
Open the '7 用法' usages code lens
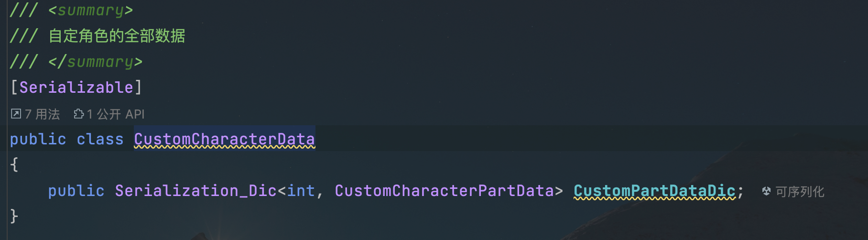click(43, 114)
